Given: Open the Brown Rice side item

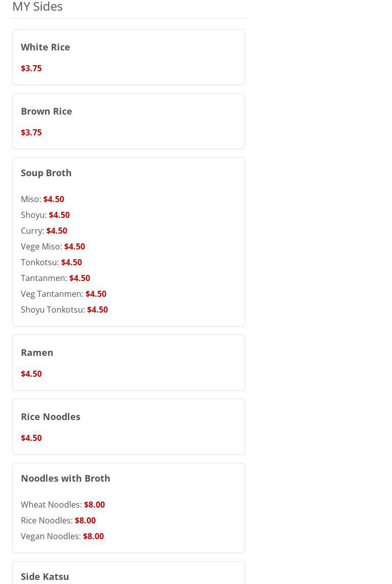Looking at the screenshot, I should [x=46, y=111].
